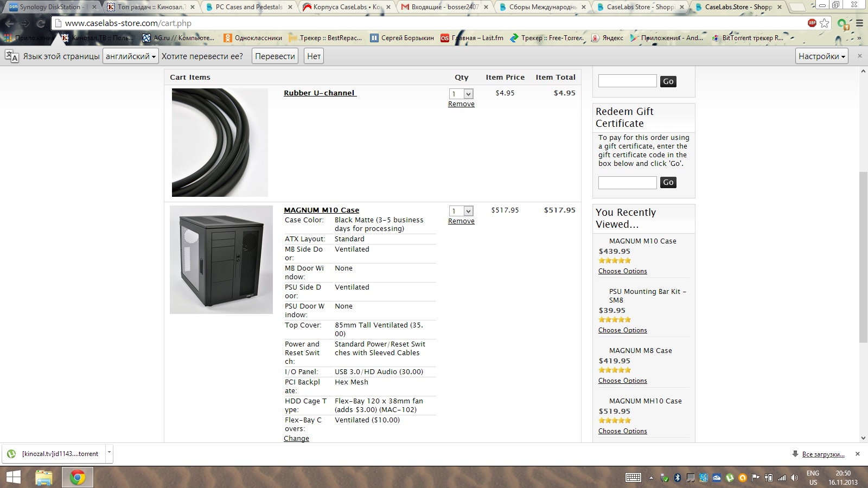Switch to the Топ раздач :: Кинозал tab

pos(151,7)
